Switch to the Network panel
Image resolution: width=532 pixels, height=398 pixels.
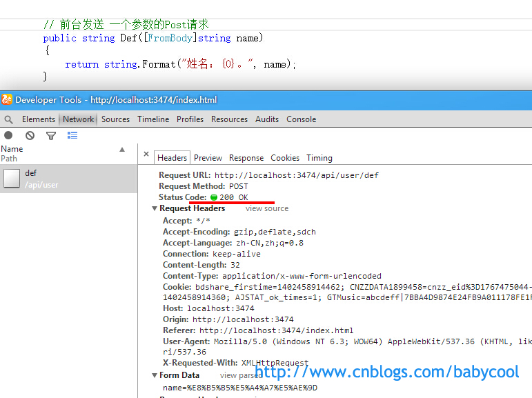[79, 119]
